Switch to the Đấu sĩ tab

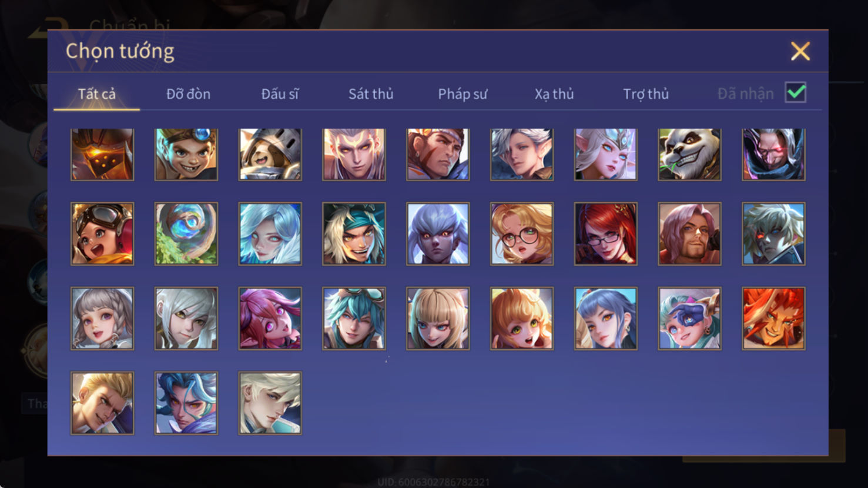click(280, 94)
